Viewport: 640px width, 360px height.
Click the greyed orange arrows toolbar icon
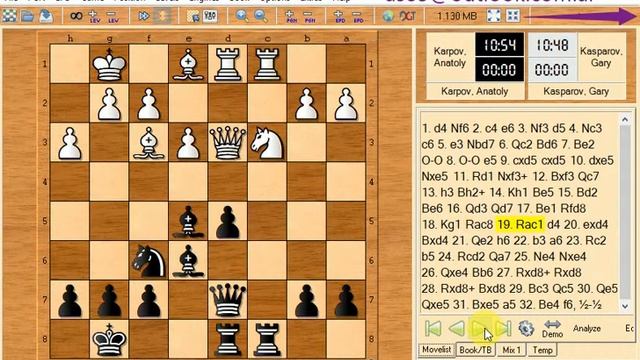(x=162, y=16)
